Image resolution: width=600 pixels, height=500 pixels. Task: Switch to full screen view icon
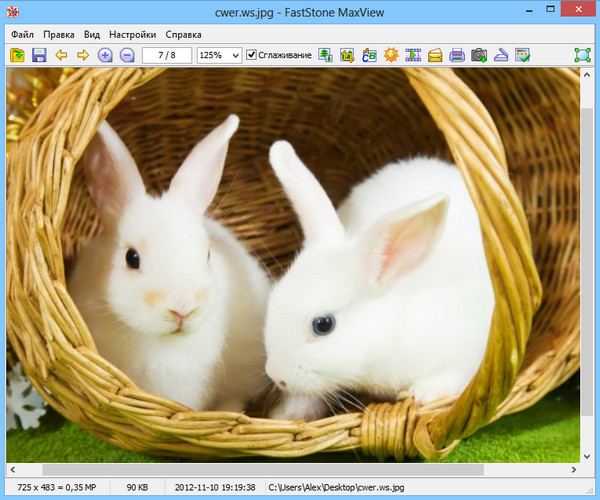click(582, 55)
